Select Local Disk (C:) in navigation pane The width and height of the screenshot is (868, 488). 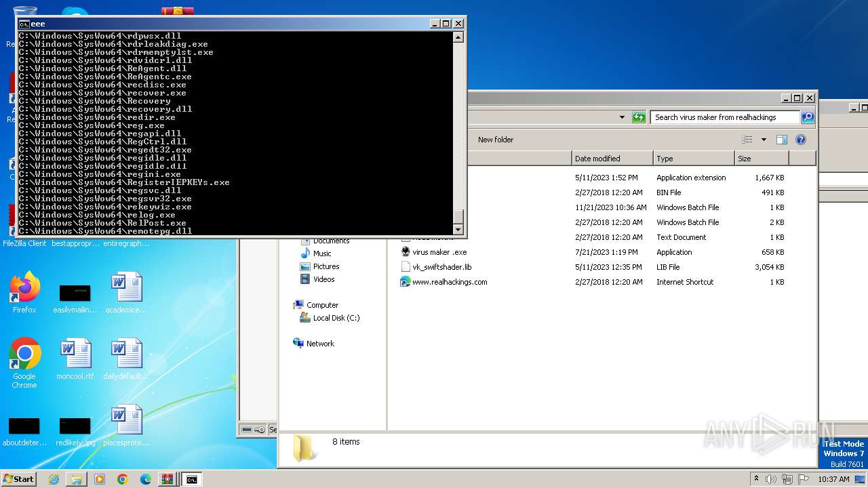pyautogui.click(x=336, y=318)
